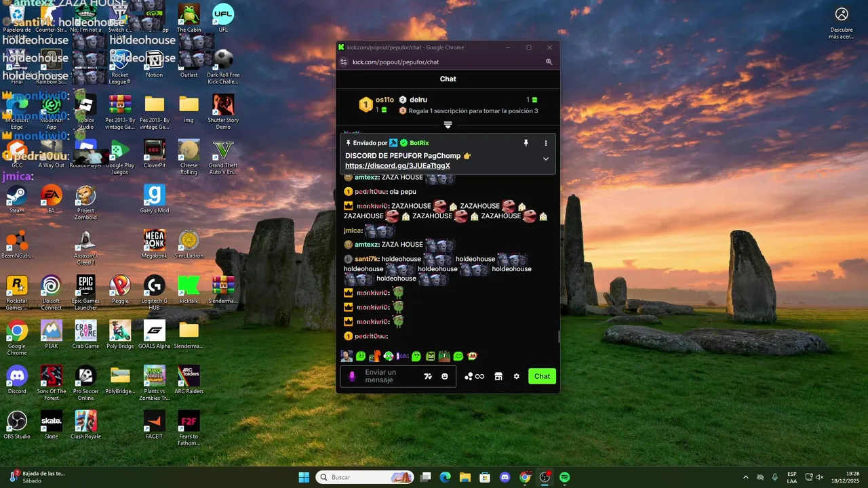This screenshot has height=488, width=868.
Task: Open Spotify from the taskbar
Action: pyautogui.click(x=565, y=477)
